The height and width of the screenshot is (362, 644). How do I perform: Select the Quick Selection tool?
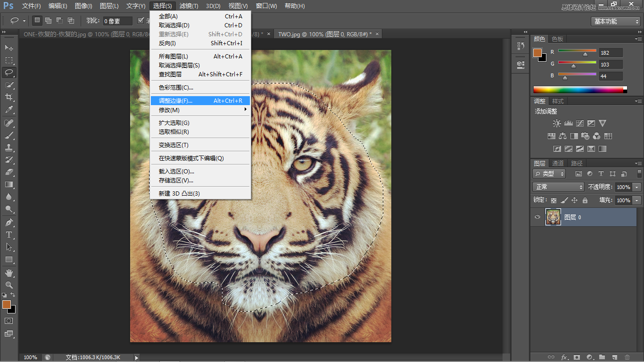tap(9, 85)
